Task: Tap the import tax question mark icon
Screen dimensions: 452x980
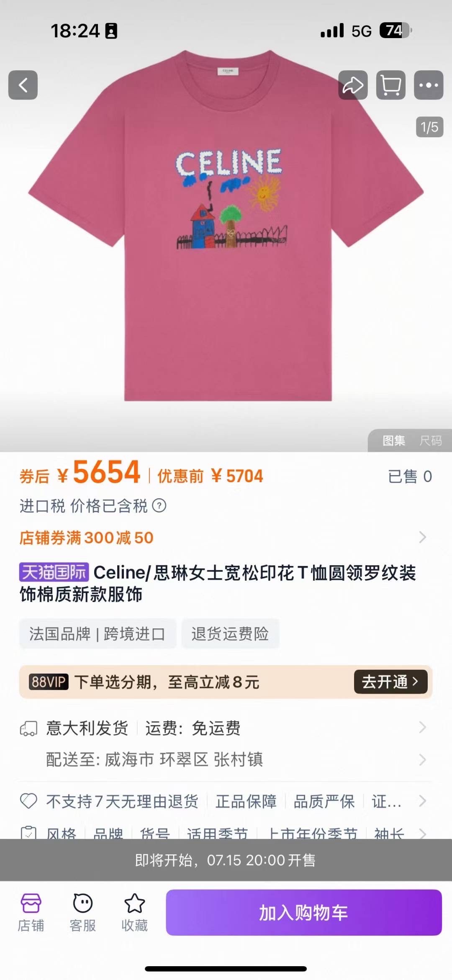Action: coord(159,506)
